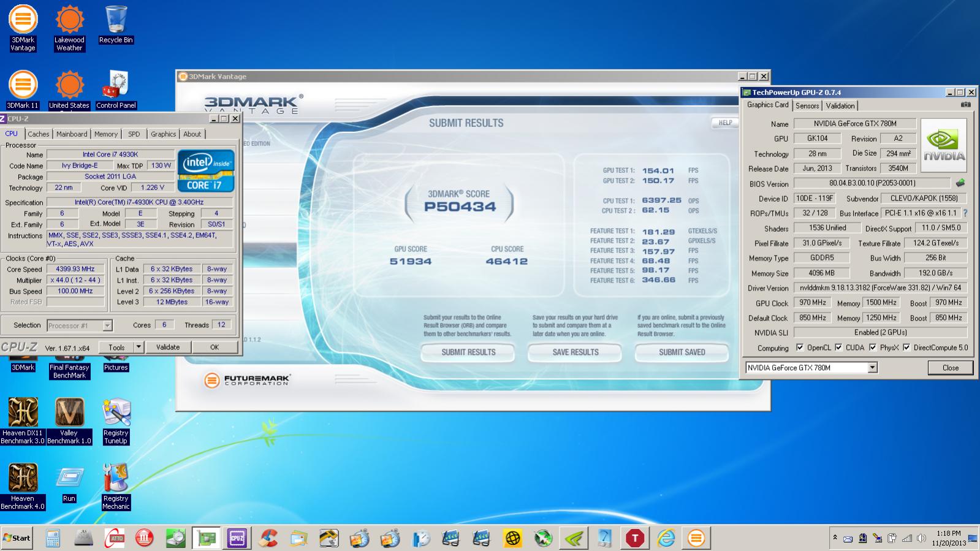Click the ATTO benchmark taskbar icon
The height and width of the screenshot is (551, 980).
(x=114, y=538)
